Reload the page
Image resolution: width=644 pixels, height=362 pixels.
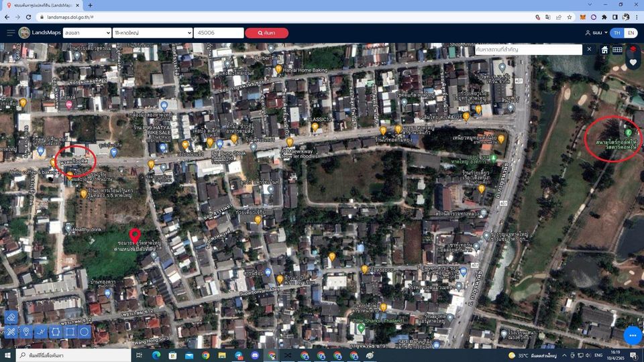coord(28,17)
